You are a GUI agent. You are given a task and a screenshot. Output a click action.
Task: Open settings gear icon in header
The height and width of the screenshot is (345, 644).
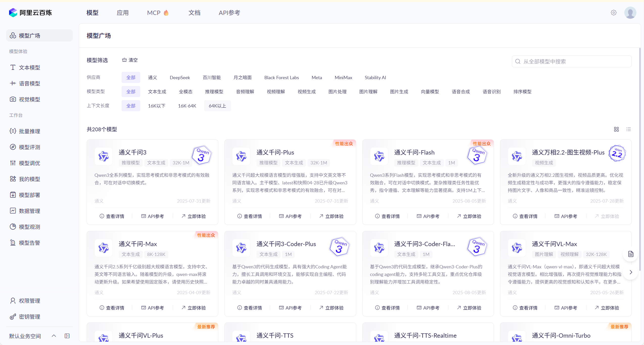[x=613, y=13]
